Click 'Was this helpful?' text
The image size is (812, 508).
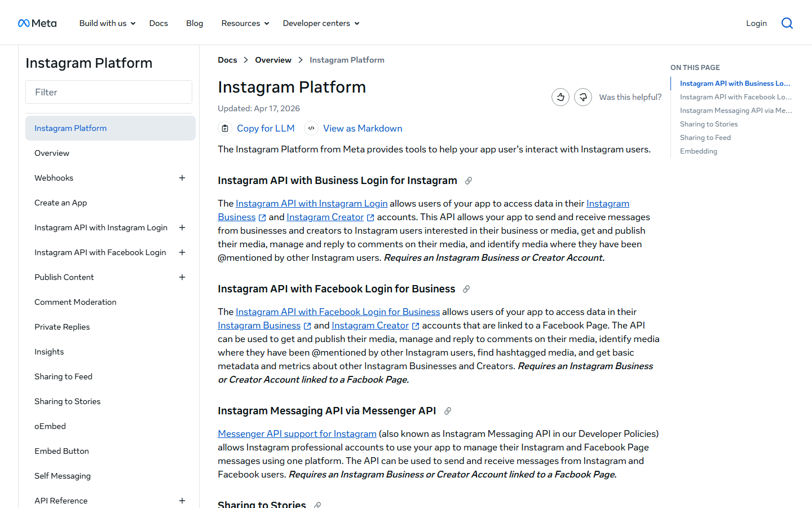pos(630,97)
